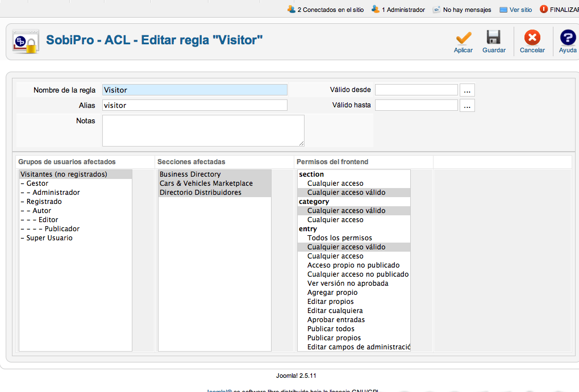This screenshot has width=579, height=392.
Task: Focus the Válido desde date field
Action: [416, 90]
